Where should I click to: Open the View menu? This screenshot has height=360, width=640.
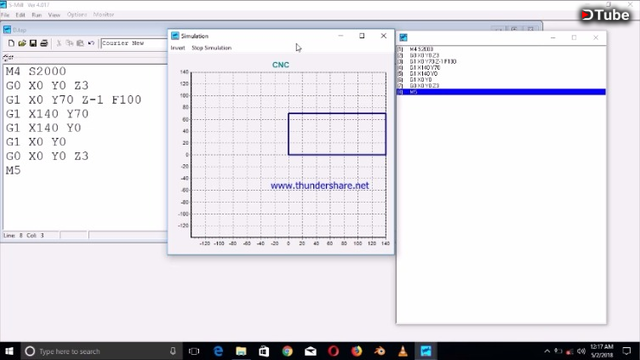54,15
